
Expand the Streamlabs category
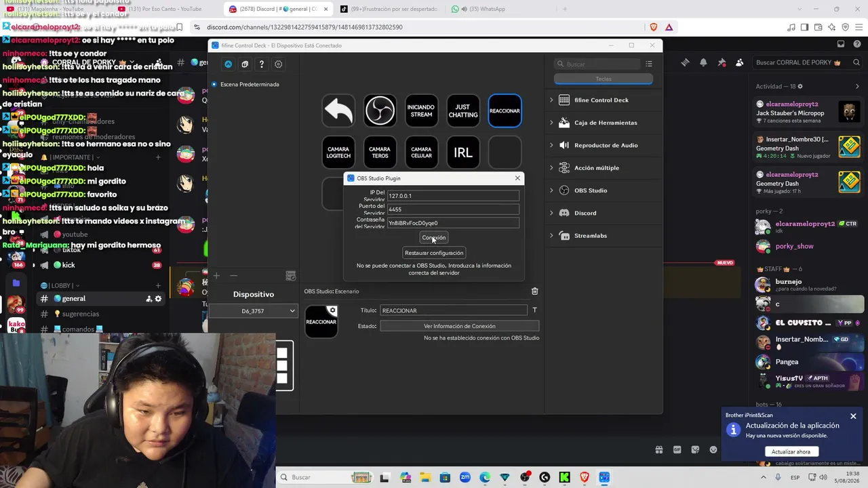click(551, 235)
